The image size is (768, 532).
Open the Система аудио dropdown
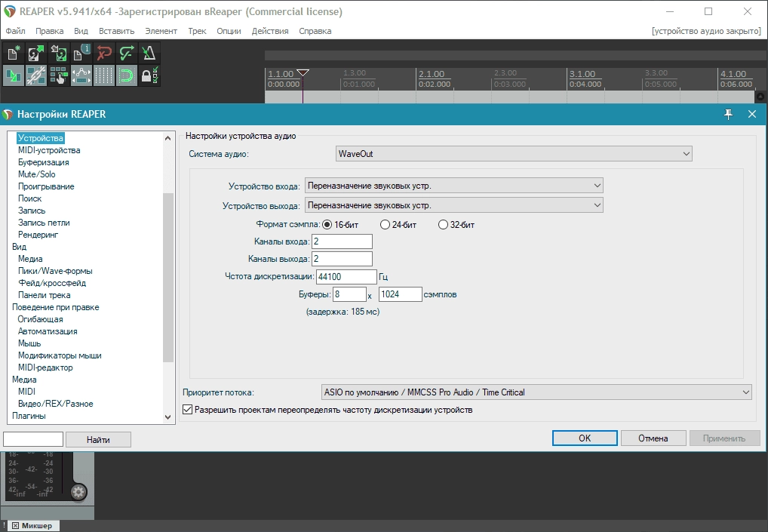pos(514,154)
